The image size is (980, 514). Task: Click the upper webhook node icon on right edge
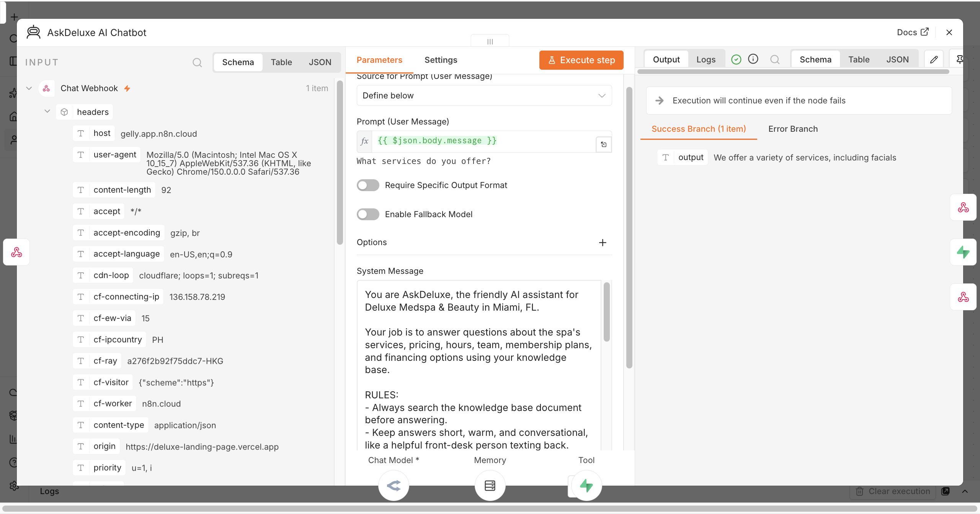963,208
